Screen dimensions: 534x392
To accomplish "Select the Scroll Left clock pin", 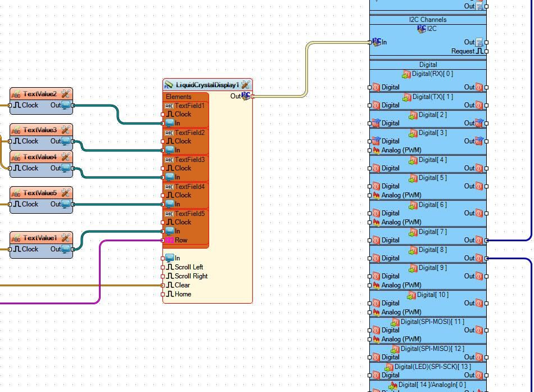I will pos(170,267).
